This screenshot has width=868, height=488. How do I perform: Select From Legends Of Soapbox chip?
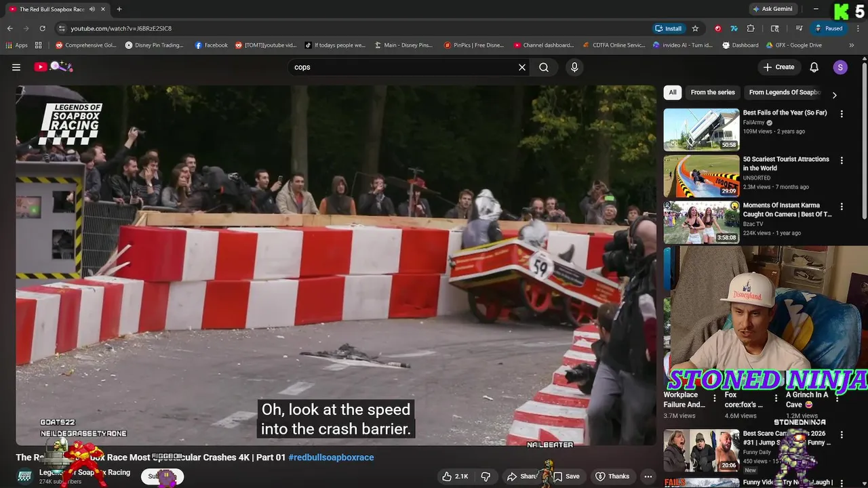[785, 92]
